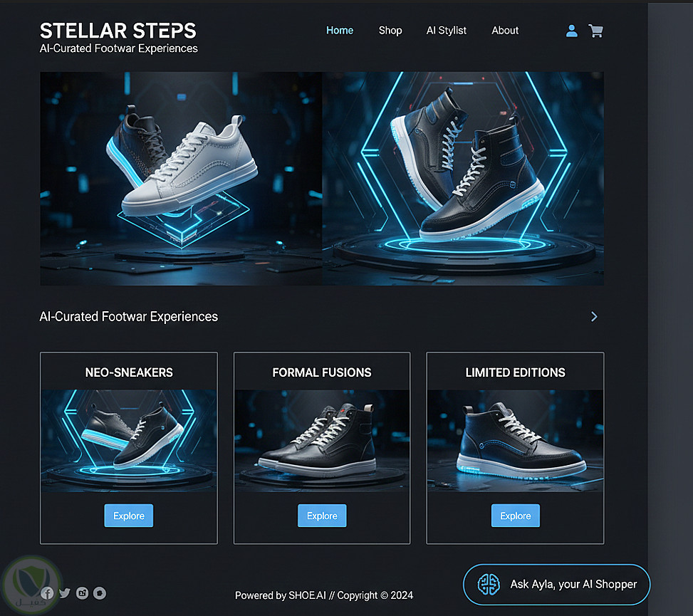This screenshot has width=693, height=616.
Task: Ask Ayla, your AI Shopper
Action: pos(556,584)
